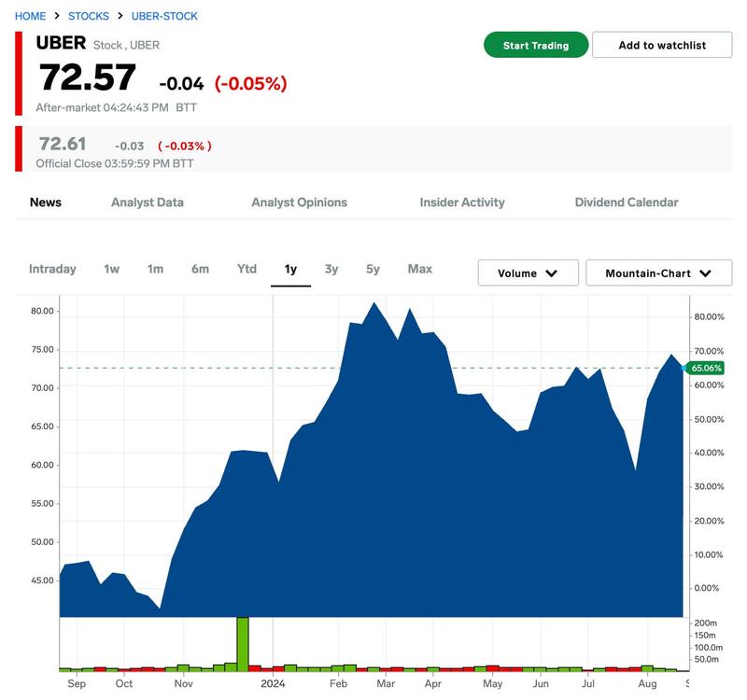Click the 72.61 official close price
The height and width of the screenshot is (700, 747).
63,144
